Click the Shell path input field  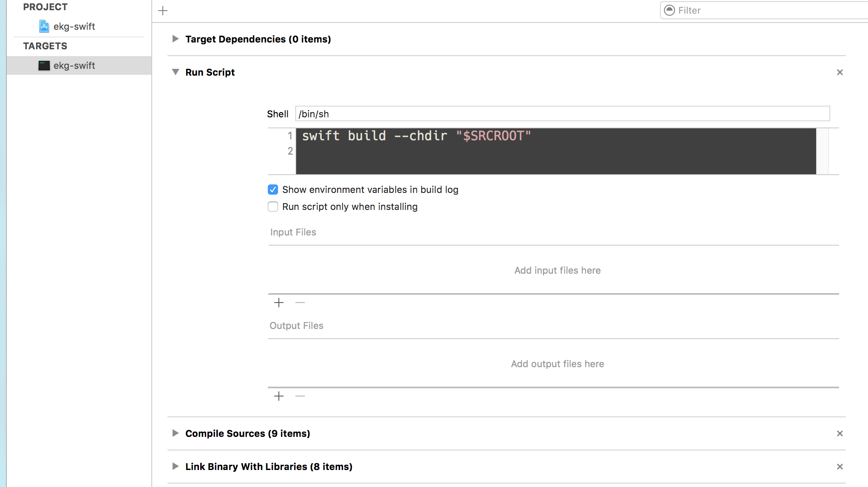(562, 114)
